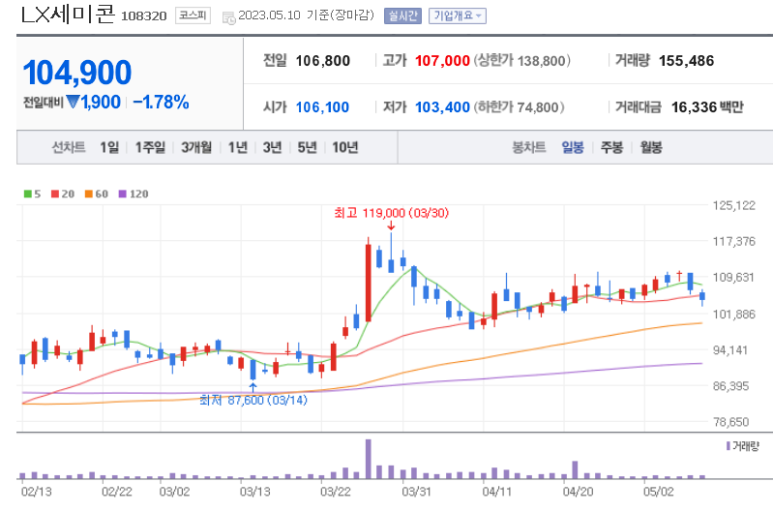The height and width of the screenshot is (512, 773).
Task: Click the 하한가 74,800 text
Action: tap(519, 107)
